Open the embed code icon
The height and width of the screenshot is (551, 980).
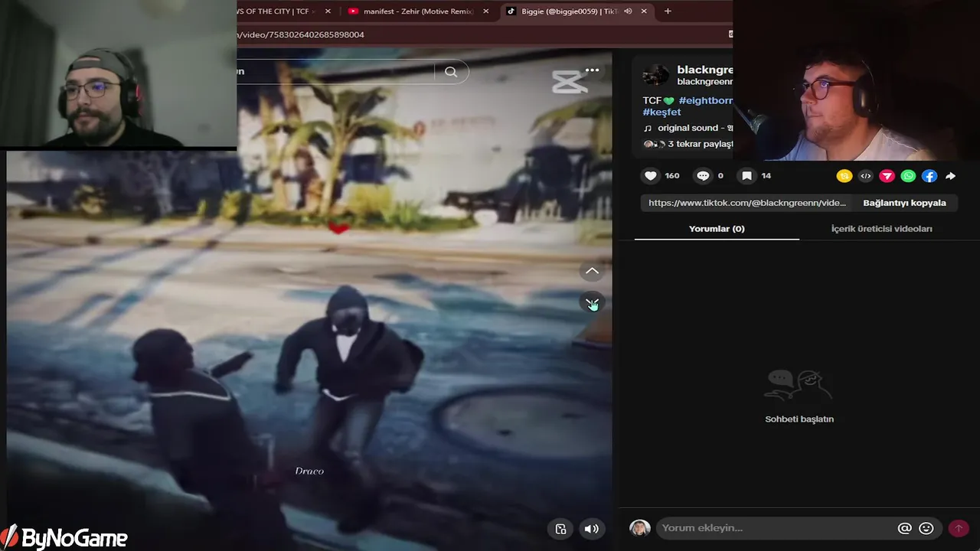(865, 176)
